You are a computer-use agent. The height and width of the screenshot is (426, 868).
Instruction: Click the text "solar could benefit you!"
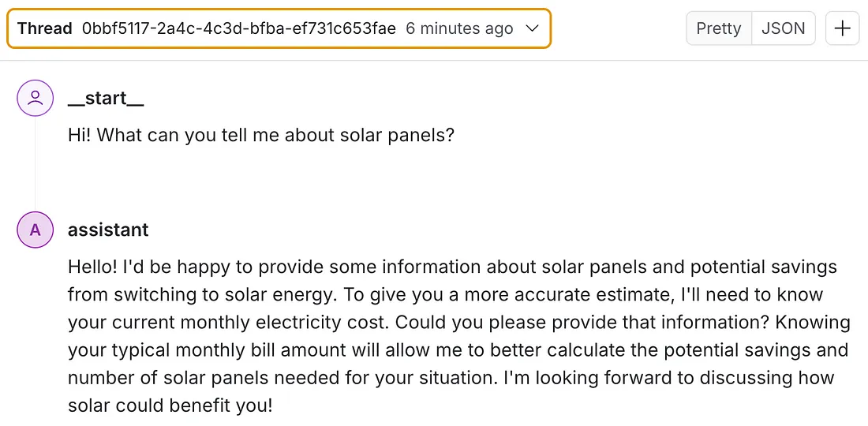click(170, 406)
